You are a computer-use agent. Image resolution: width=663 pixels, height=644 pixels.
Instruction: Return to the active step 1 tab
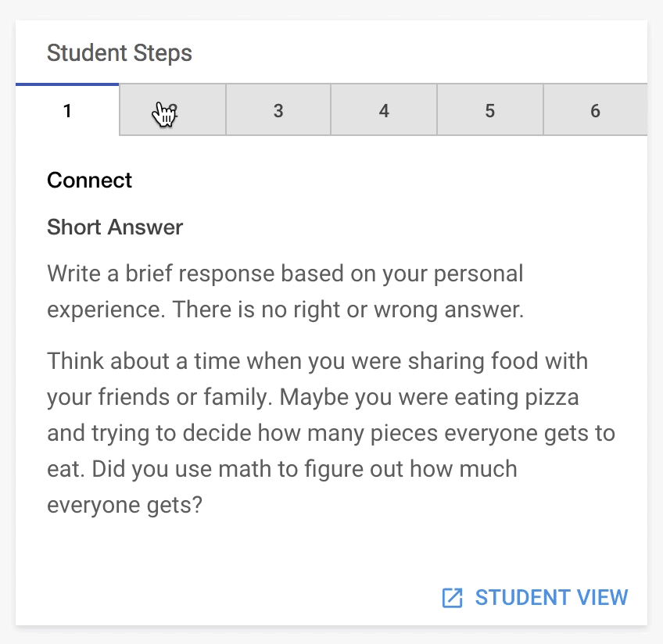[x=67, y=111]
